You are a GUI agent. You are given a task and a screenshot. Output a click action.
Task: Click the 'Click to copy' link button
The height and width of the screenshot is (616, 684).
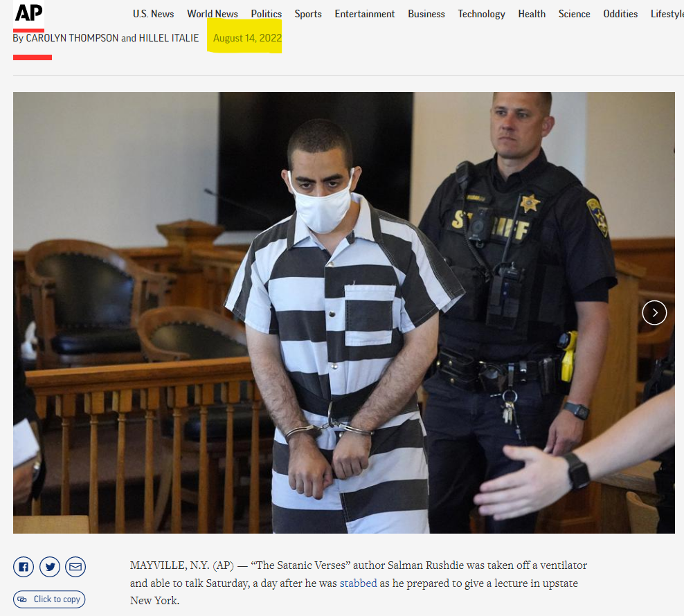[x=49, y=599]
